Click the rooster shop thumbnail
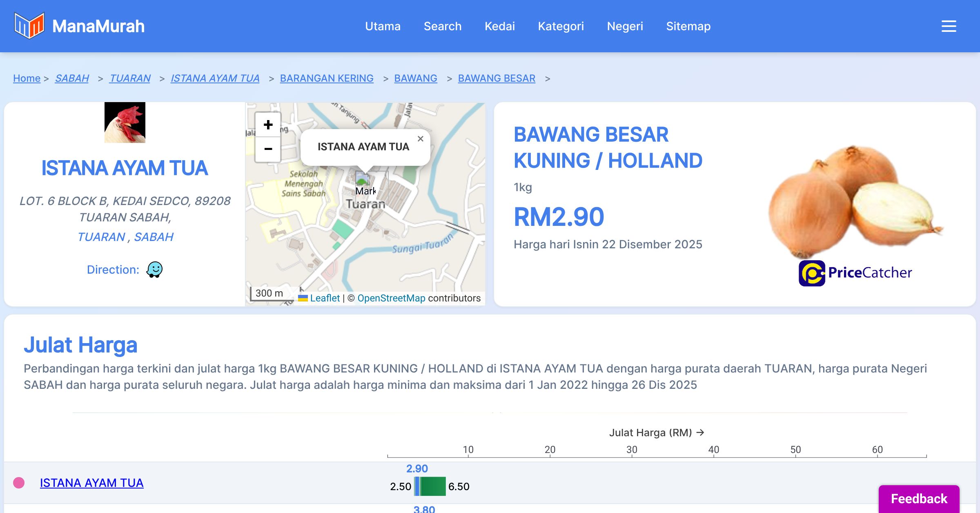 [x=125, y=123]
